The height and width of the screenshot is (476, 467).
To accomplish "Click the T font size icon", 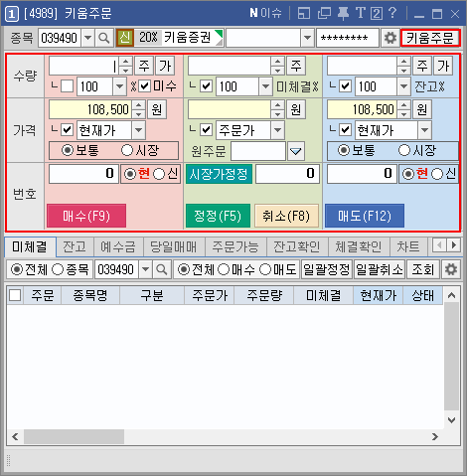I will [x=361, y=13].
